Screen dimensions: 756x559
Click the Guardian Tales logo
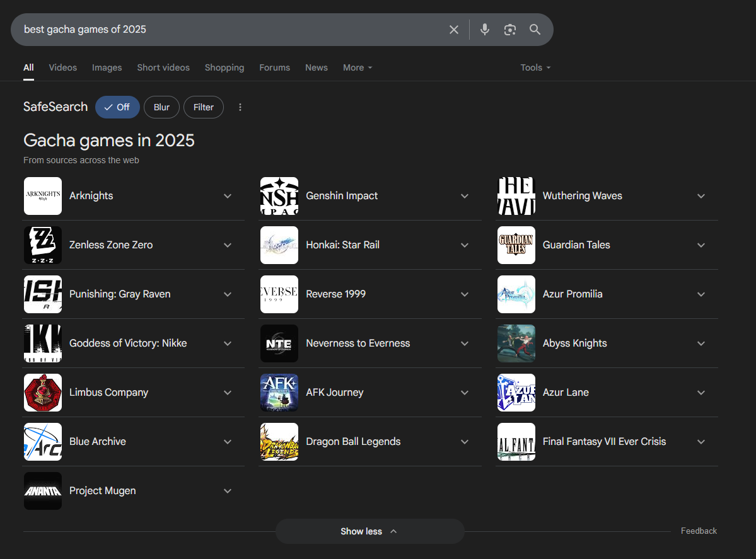click(x=516, y=245)
